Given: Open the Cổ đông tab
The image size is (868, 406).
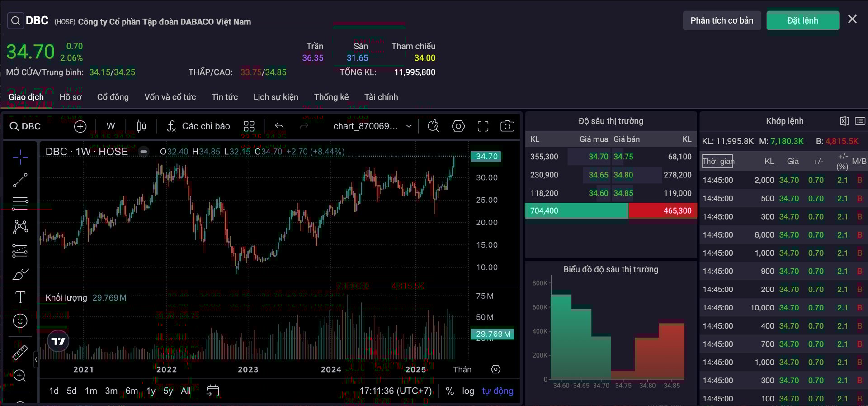Looking at the screenshot, I should click(x=113, y=97).
